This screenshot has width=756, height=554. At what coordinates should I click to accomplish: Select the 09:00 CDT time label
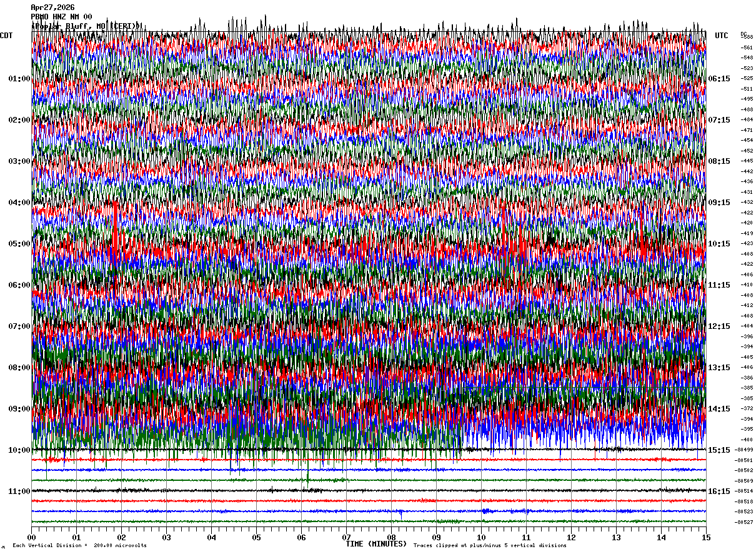tap(19, 409)
